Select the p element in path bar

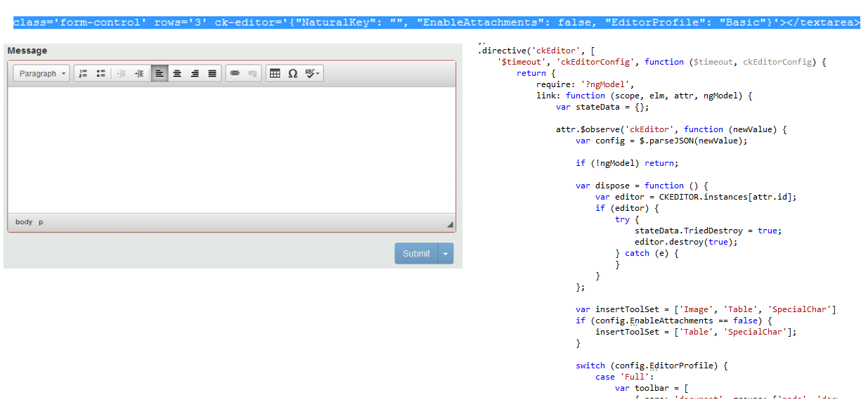coord(41,222)
